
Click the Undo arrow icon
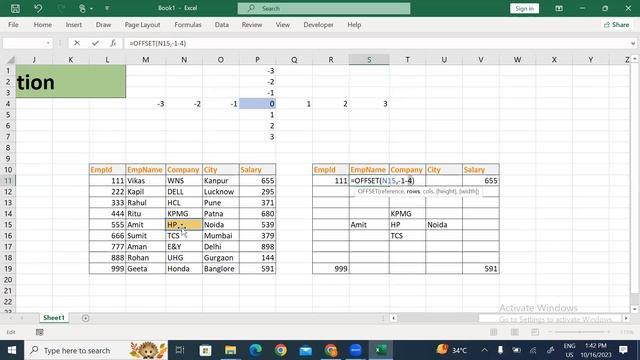[38, 8]
